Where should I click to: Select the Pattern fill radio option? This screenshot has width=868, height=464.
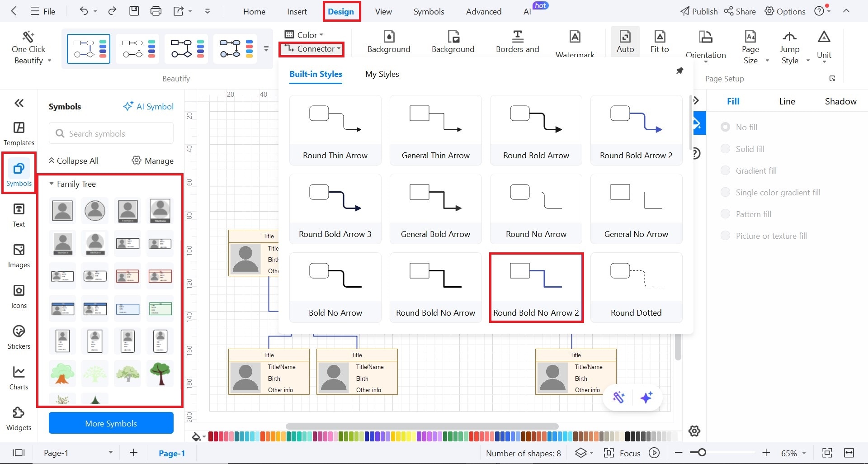[725, 214]
